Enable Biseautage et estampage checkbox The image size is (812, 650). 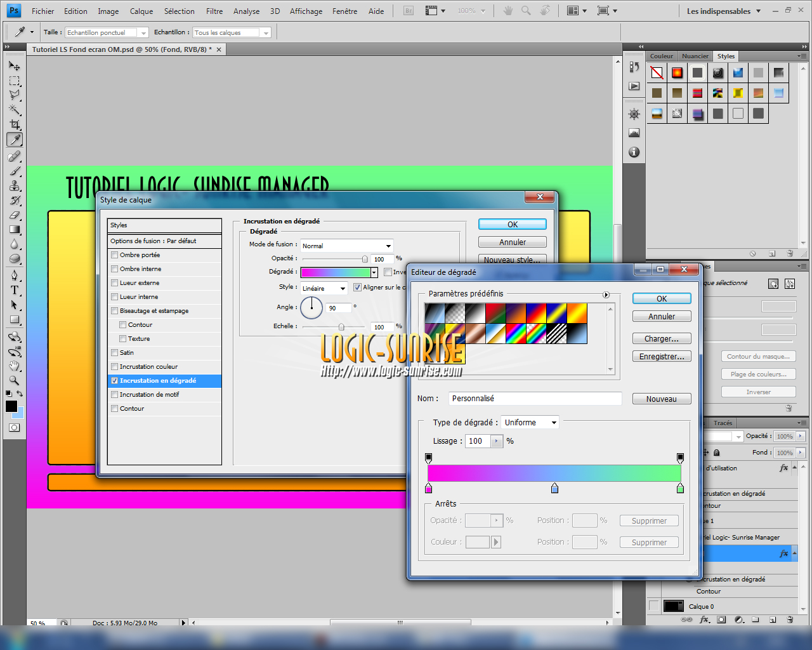click(115, 311)
